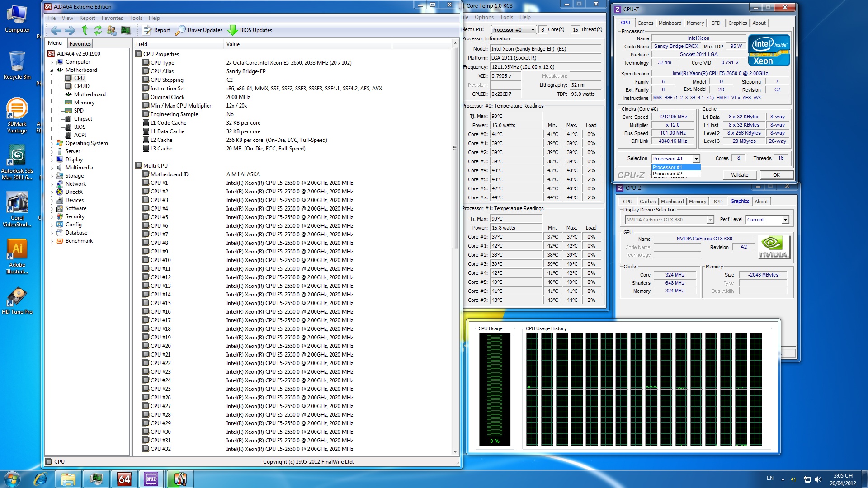Image resolution: width=868 pixels, height=488 pixels.
Task: Open the Core Temp Options menu
Action: point(484,17)
